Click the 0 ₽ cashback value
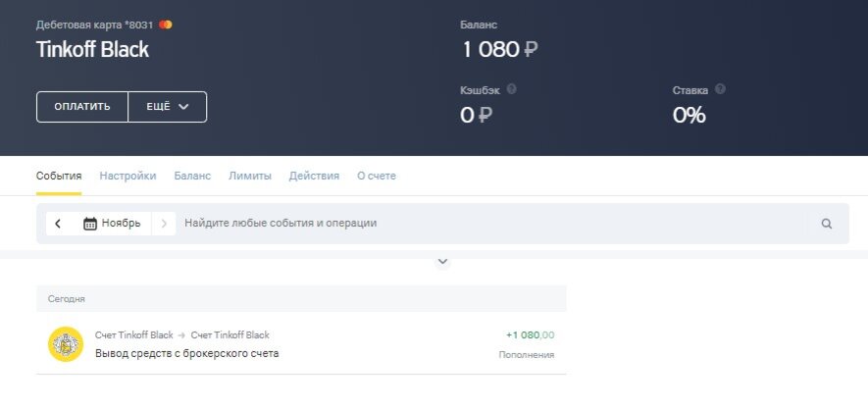The width and height of the screenshot is (868, 409). coord(477,115)
